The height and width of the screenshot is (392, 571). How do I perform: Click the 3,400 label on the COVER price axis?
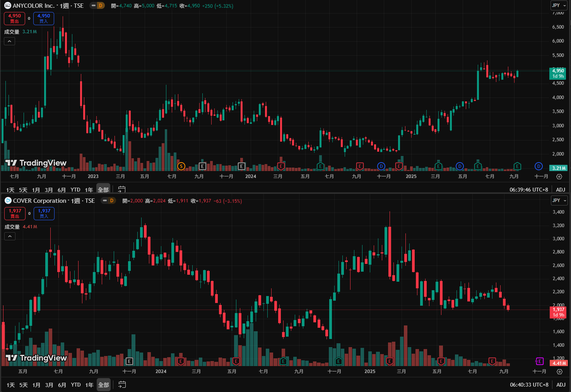click(559, 212)
